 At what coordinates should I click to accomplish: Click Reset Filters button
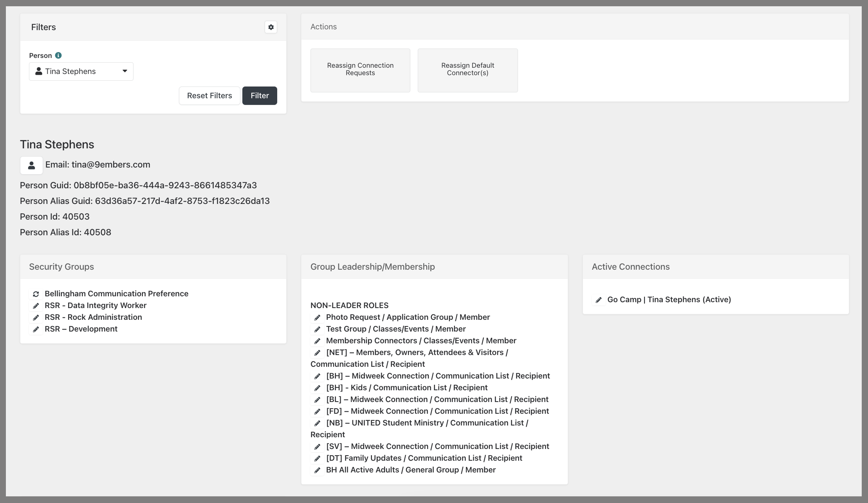[209, 96]
